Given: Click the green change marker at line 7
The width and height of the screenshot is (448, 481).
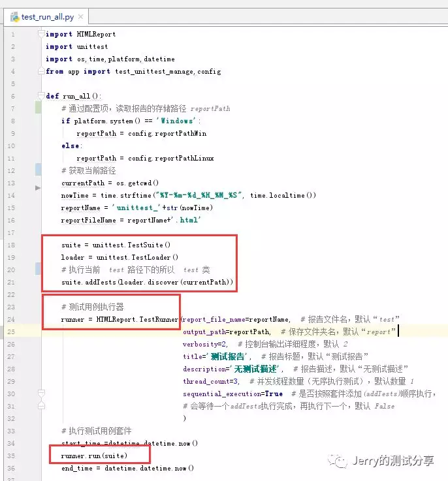Looking at the screenshot, I should tap(39, 108).
